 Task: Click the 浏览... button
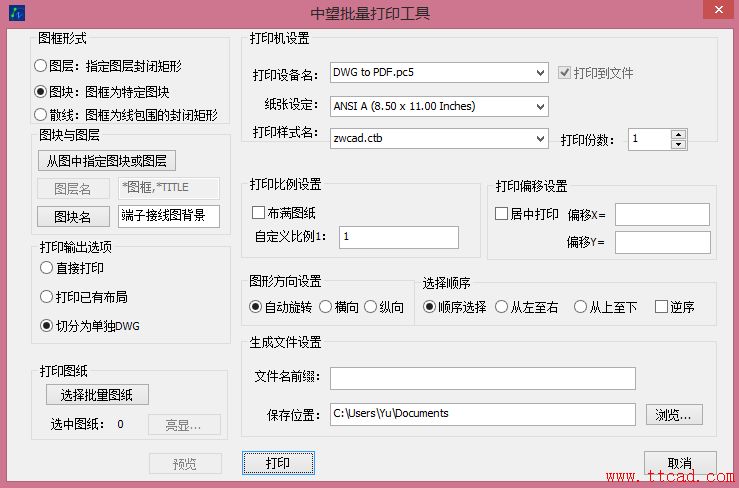coord(674,414)
